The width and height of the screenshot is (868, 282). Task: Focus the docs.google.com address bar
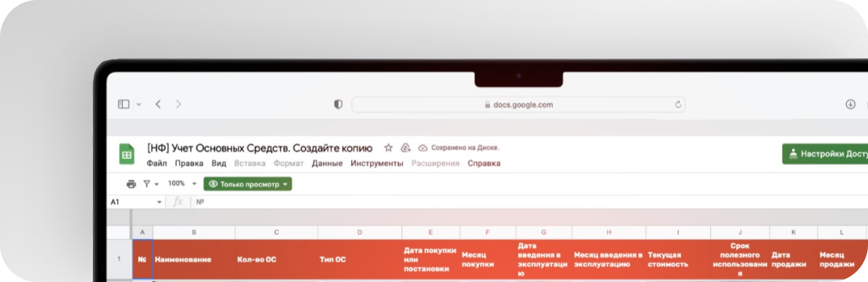point(518,104)
